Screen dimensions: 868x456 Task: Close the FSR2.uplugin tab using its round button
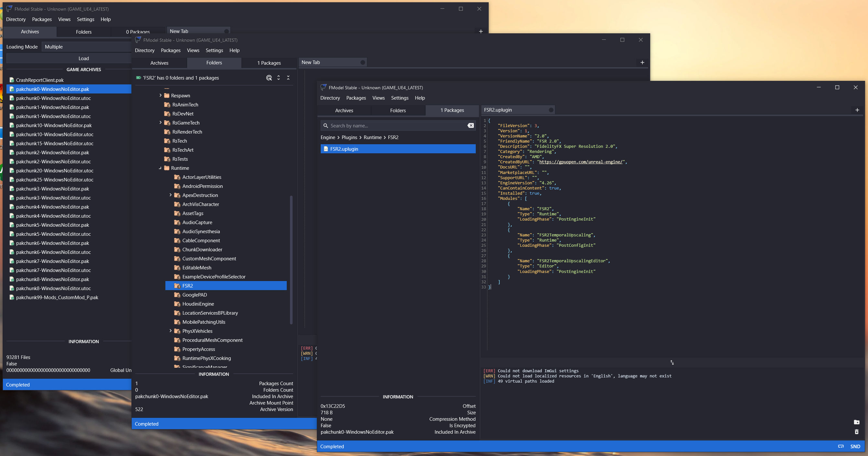coord(551,110)
